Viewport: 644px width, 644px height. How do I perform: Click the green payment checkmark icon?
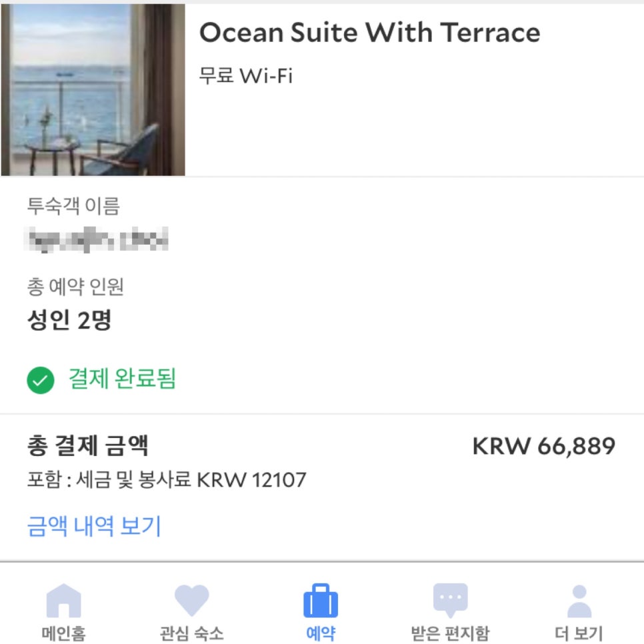point(40,381)
